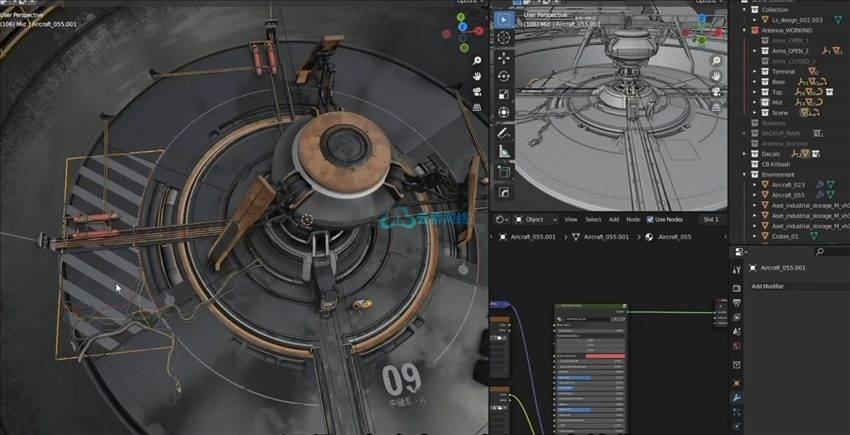This screenshot has height=435, width=850.
Task: Click pan hand icon in right viewport
Action: click(x=716, y=76)
